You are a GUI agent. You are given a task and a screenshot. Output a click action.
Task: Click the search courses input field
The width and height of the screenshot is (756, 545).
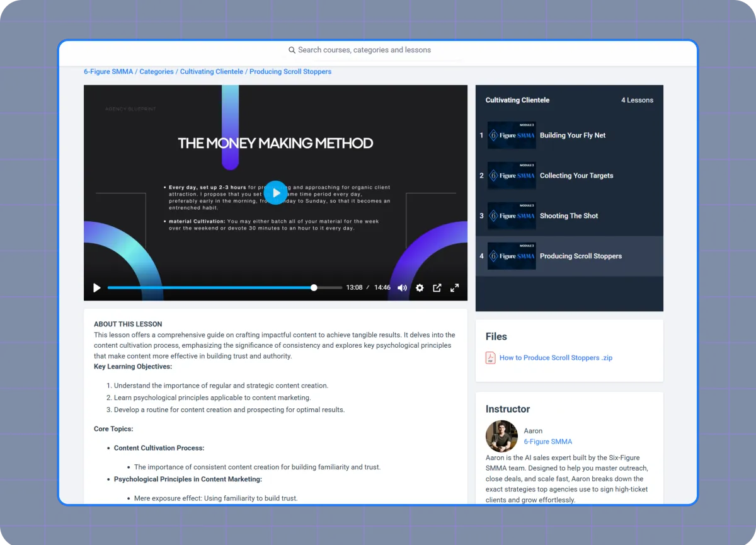pyautogui.click(x=375, y=50)
